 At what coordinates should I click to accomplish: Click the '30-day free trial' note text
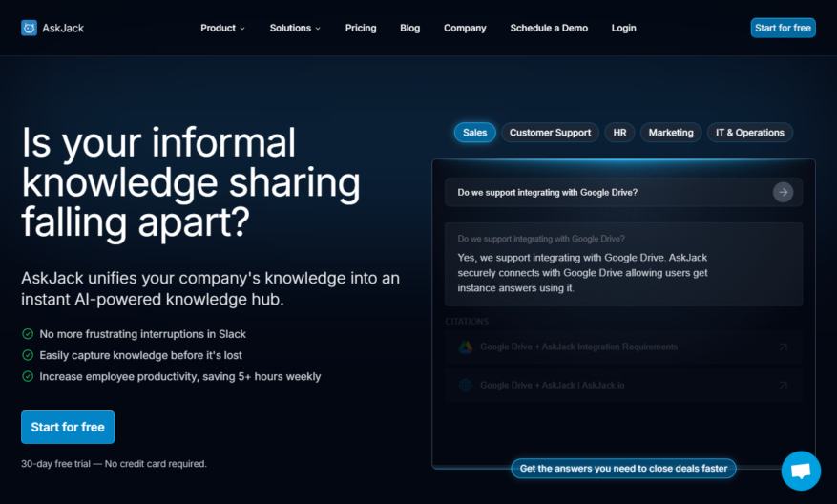pyautogui.click(x=114, y=463)
